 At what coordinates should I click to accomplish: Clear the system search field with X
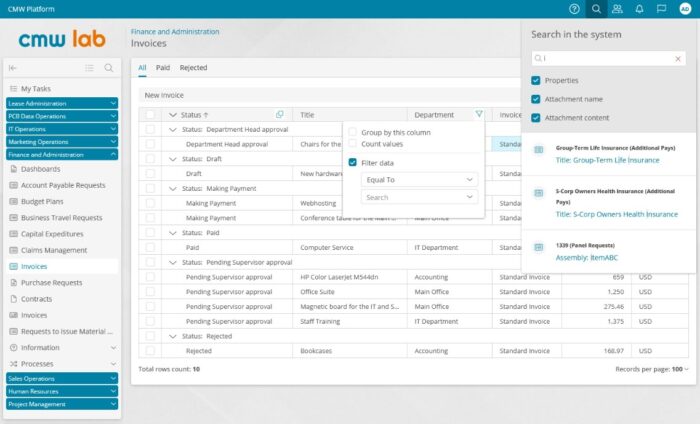678,59
